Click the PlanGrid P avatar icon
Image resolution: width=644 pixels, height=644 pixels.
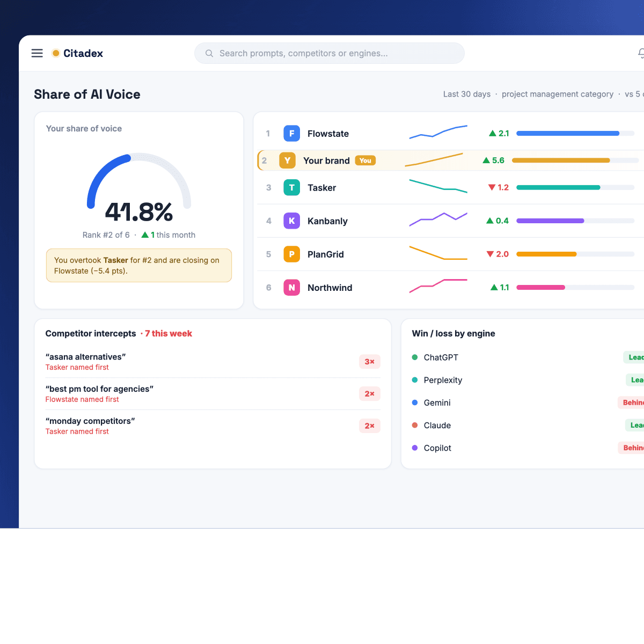(291, 254)
